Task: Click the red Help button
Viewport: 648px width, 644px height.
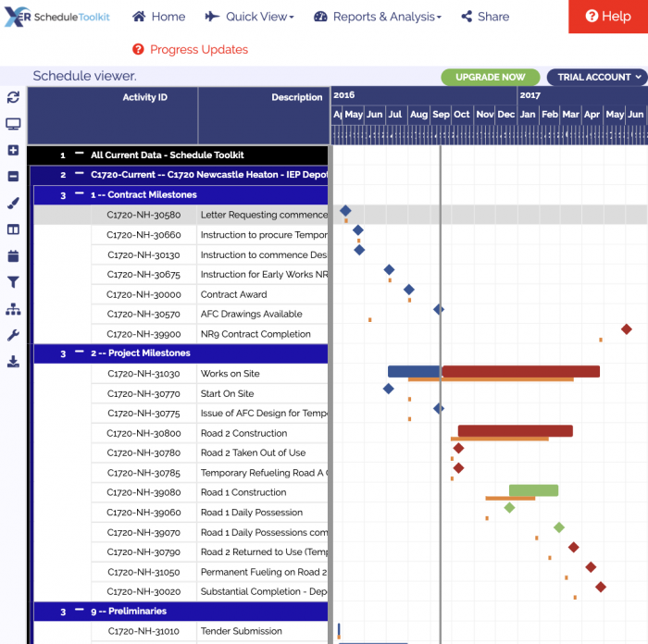Action: (x=608, y=17)
